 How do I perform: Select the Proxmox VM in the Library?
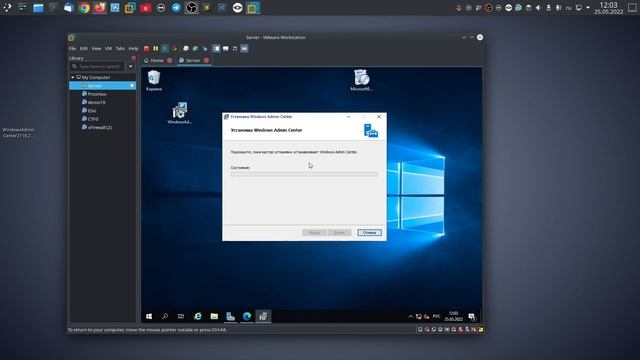point(97,94)
